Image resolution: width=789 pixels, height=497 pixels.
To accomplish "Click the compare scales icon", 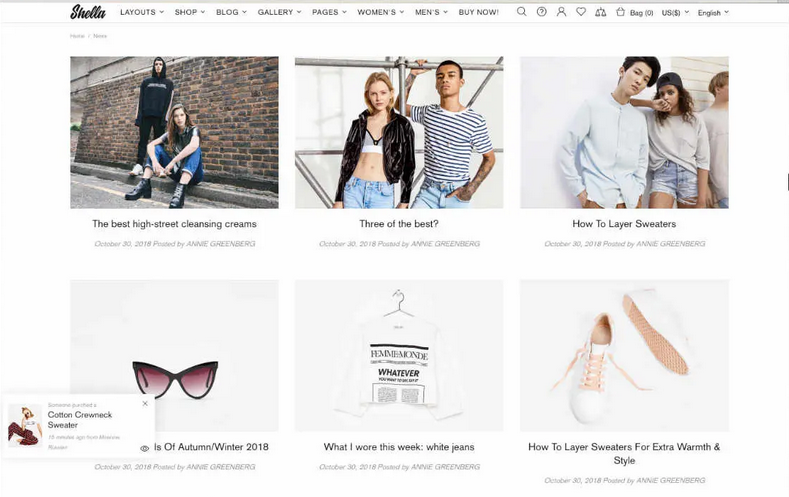I will 600,12.
